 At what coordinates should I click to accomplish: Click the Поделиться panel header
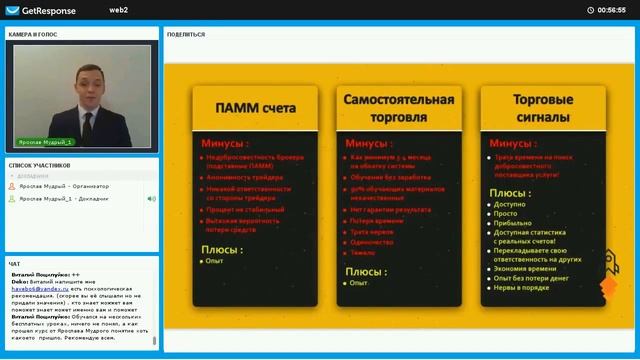186,35
